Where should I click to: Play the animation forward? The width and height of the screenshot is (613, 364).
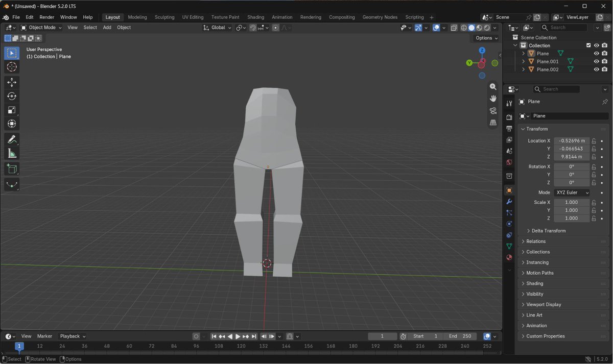coord(238,336)
